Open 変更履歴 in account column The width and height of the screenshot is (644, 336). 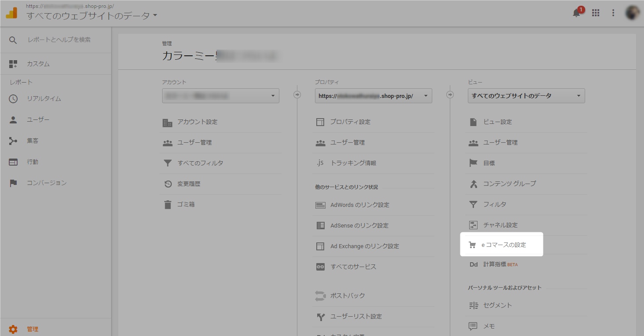point(189,184)
